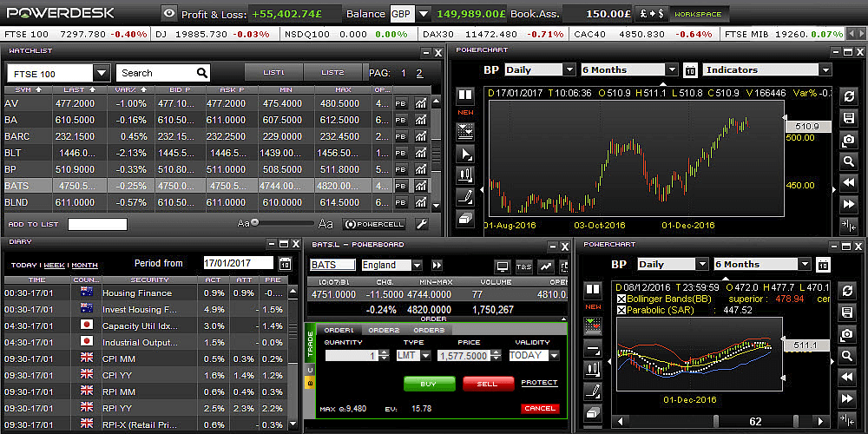Select eraser tool in Bollinger Bands Powerchart
The width and height of the screenshot is (868, 434).
coord(593,412)
